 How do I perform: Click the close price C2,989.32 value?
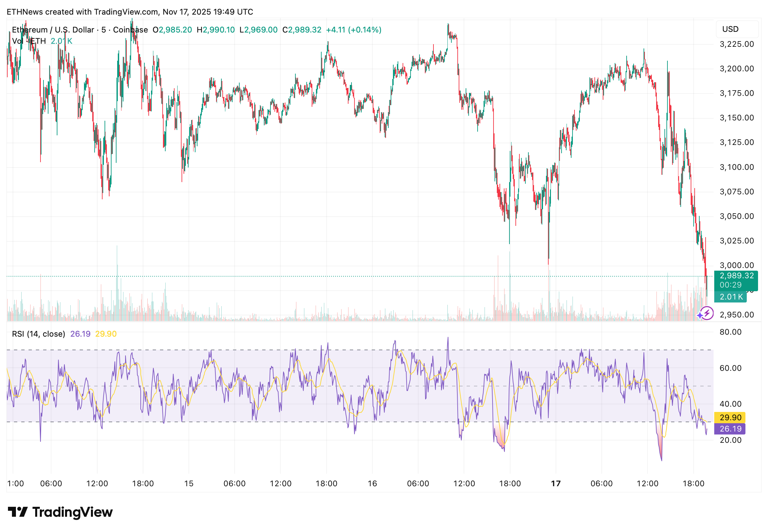[x=302, y=30]
